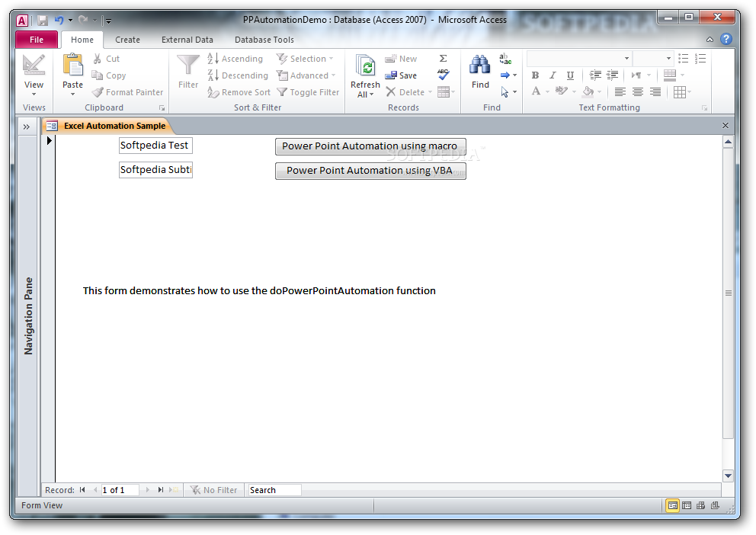Click New record in Records group
This screenshot has width=756, height=535.
(x=401, y=59)
